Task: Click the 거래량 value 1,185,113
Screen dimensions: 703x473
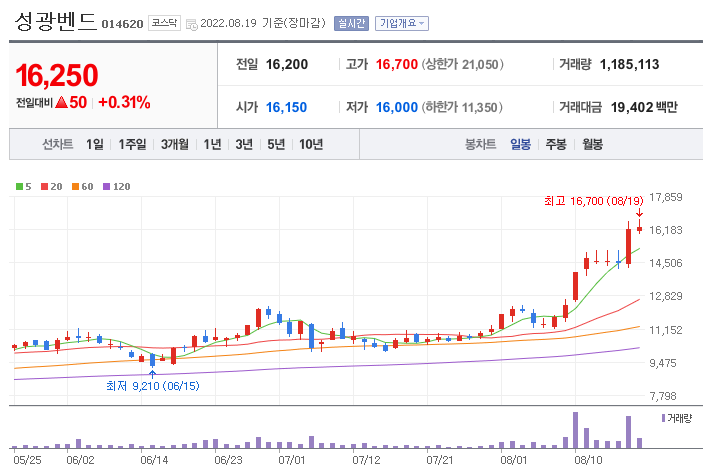Action: click(629, 65)
